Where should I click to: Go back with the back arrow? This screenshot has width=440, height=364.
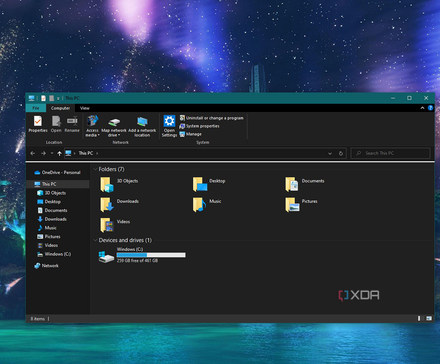[x=33, y=153]
